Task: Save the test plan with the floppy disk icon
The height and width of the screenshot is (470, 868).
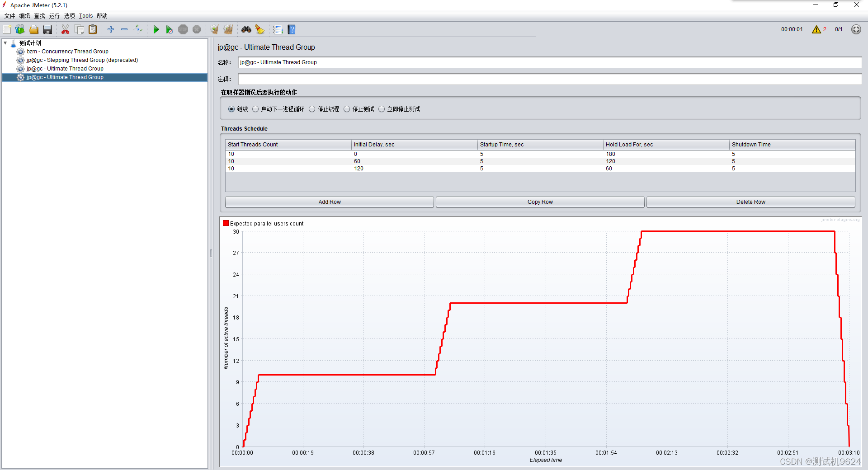Action: click(x=47, y=29)
